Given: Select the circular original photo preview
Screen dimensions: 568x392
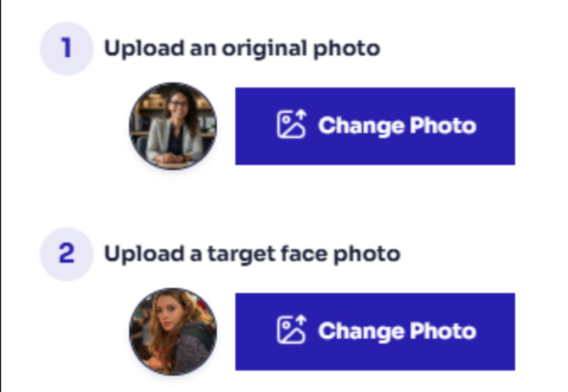Looking at the screenshot, I should click(173, 126).
